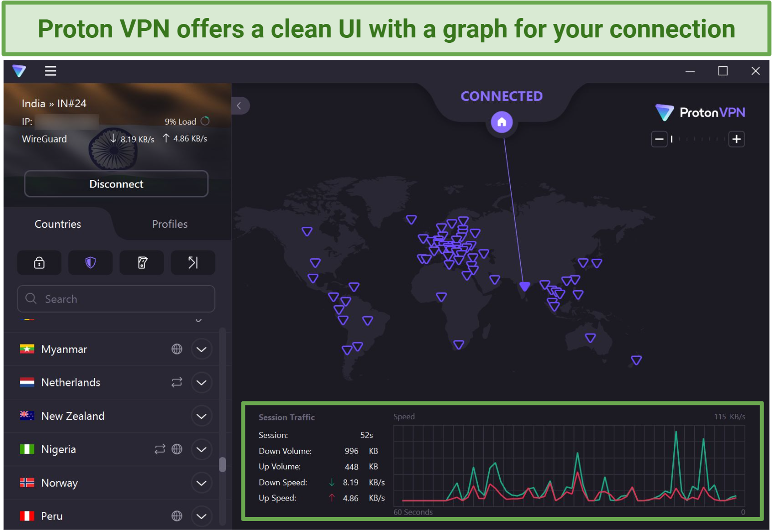Maximize the Proton VPN window
Viewport: 773px width, 532px height.
click(723, 71)
